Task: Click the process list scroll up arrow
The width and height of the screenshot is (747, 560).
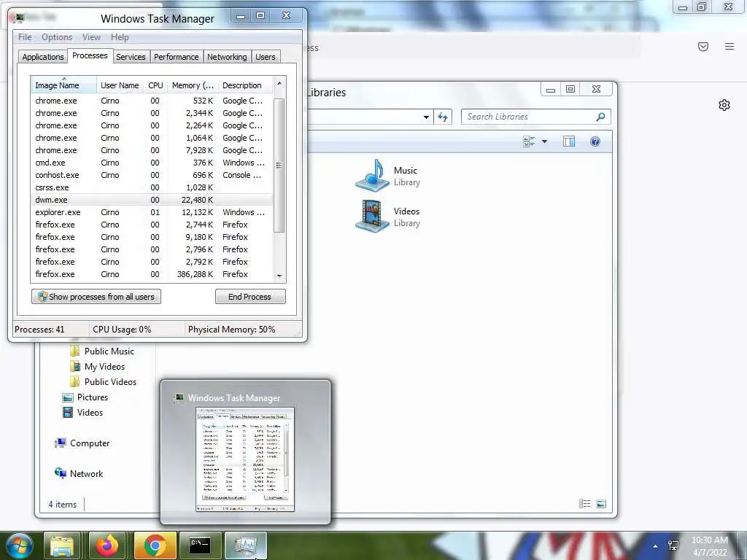Action: [x=279, y=83]
